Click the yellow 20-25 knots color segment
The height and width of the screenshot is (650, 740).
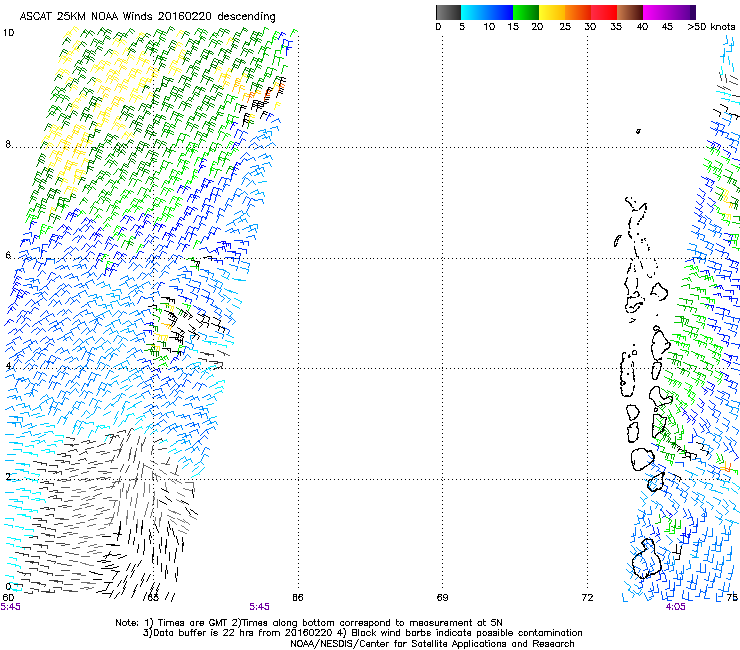click(552, 12)
